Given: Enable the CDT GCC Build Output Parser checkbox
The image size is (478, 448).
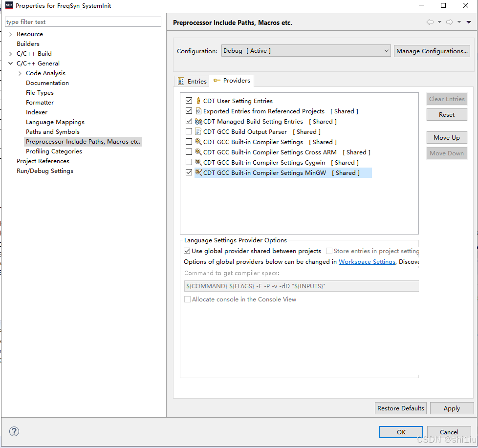Looking at the screenshot, I should click(189, 131).
